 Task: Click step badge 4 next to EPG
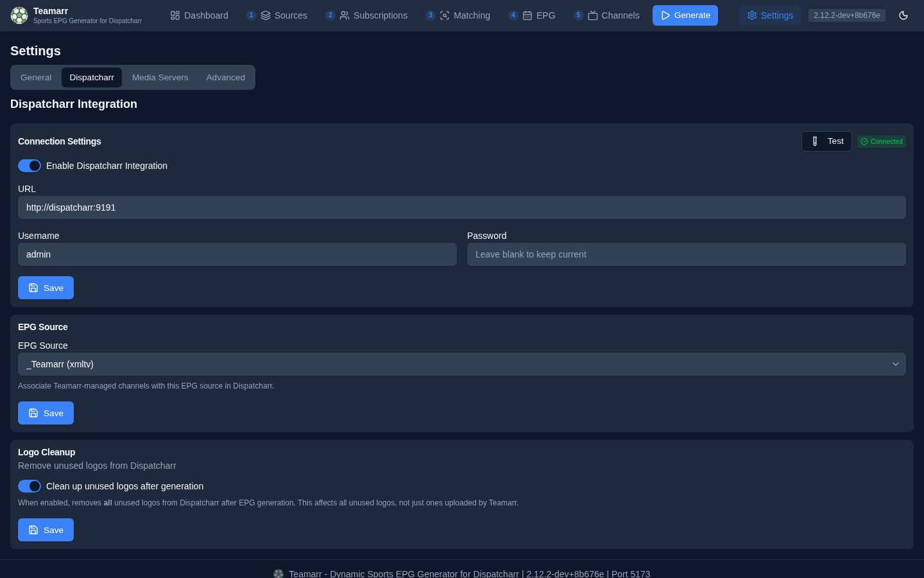tap(513, 15)
